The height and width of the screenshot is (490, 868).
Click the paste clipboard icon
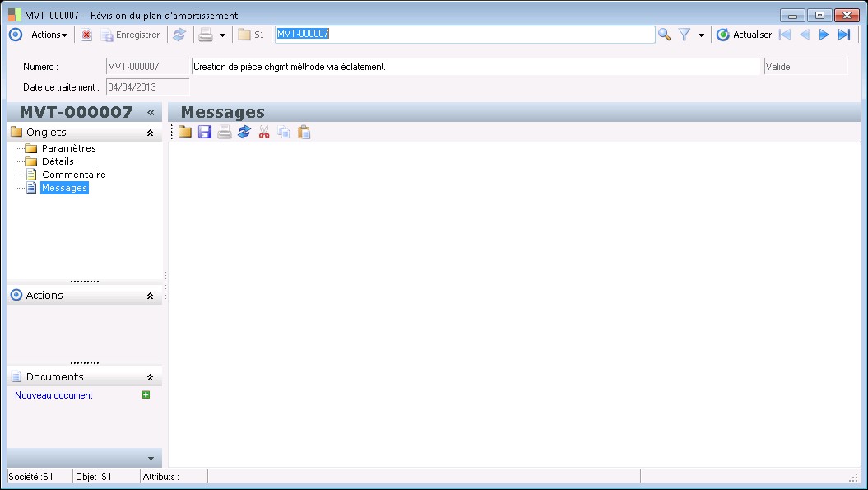(304, 132)
